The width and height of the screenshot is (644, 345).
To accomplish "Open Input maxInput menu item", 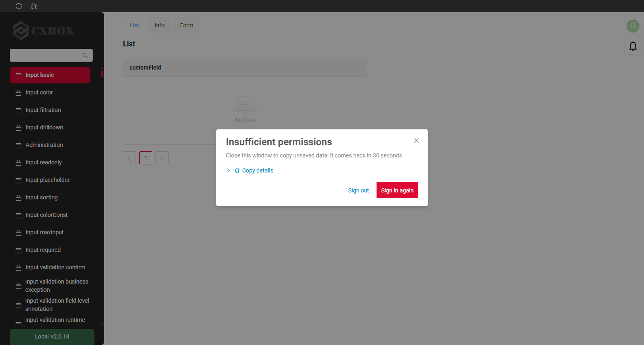I will [x=50, y=233].
